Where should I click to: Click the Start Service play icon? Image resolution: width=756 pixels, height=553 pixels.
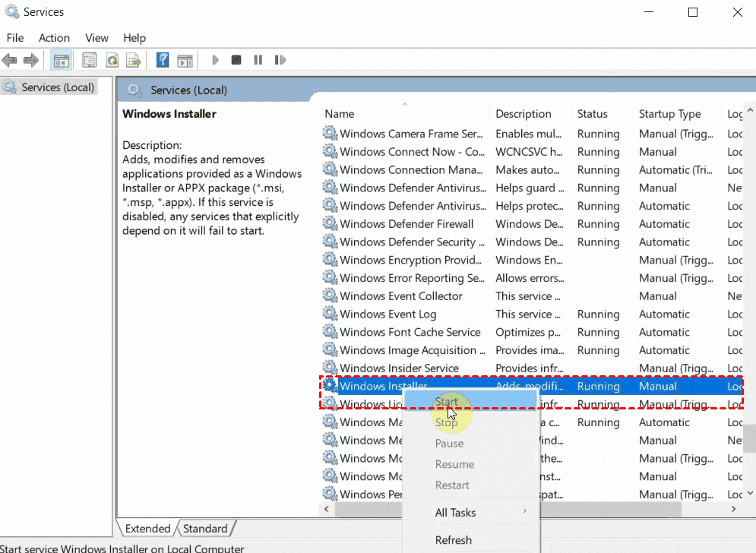coord(215,60)
